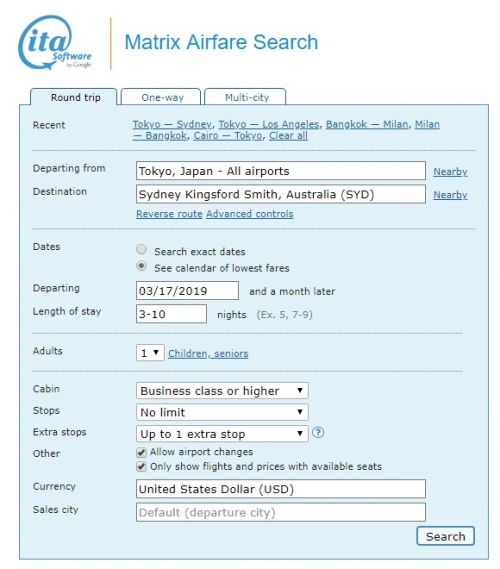
Task: Toggle the Allow airport changes checkbox
Action: coord(141,452)
